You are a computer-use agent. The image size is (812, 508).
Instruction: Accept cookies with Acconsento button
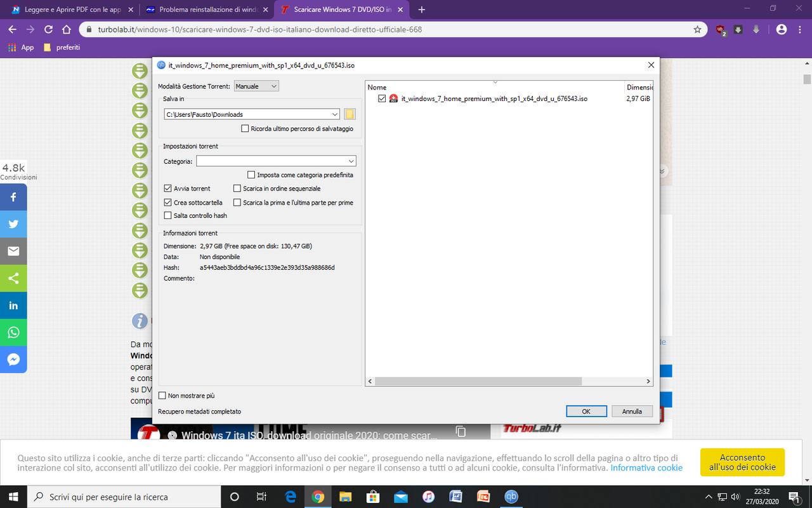click(742, 462)
